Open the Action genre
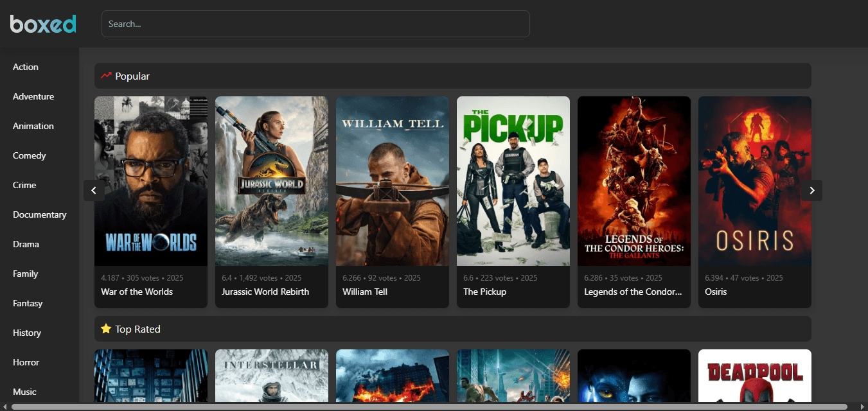 (26, 67)
